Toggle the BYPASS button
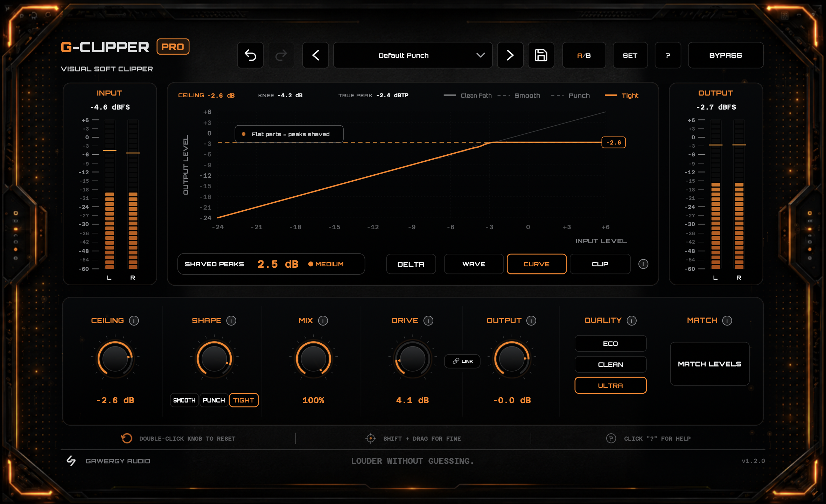826x504 pixels. tap(726, 55)
